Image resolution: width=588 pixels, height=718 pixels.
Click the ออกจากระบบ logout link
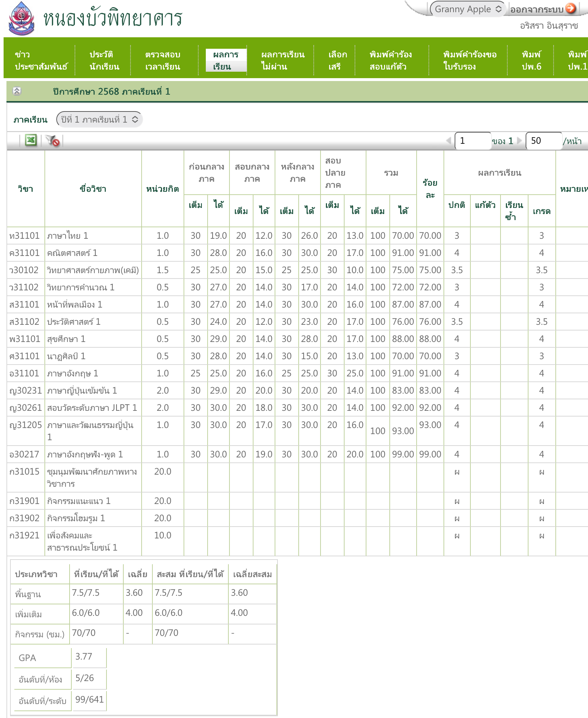(536, 10)
